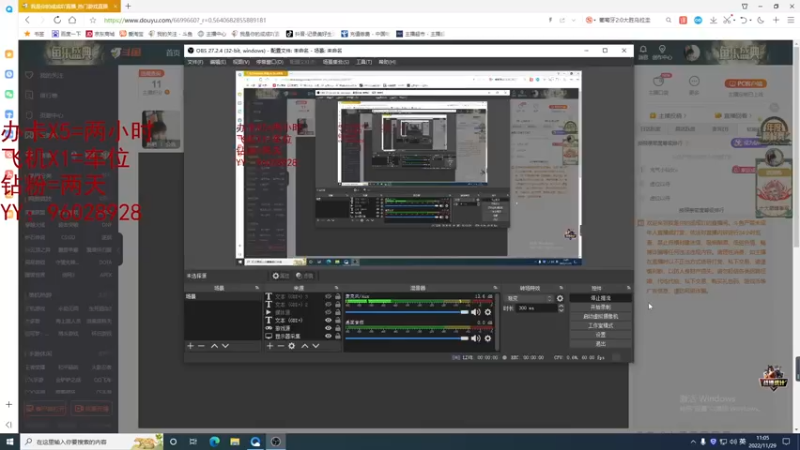Image resolution: width=800 pixels, height=450 pixels.
Task: Toggle visibility of top text source
Action: point(328,296)
